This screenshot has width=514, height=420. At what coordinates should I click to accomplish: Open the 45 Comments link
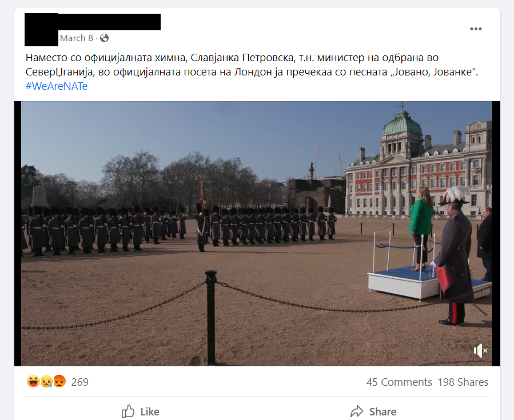click(x=399, y=382)
